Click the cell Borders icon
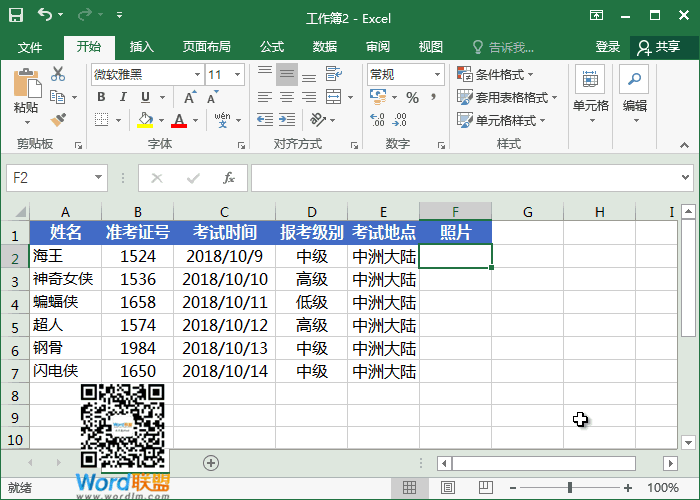 pyautogui.click(x=102, y=120)
